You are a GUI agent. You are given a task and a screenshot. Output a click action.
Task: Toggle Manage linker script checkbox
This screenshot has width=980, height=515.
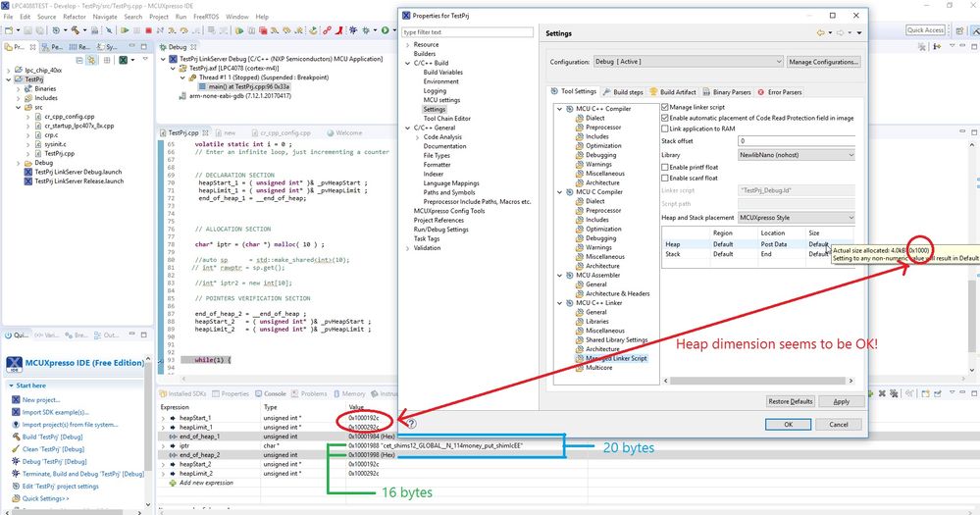[x=665, y=107]
